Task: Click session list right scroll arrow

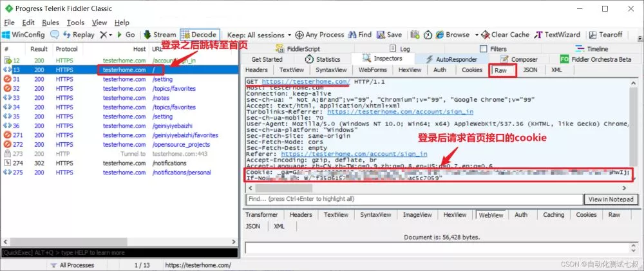Action: point(234,242)
